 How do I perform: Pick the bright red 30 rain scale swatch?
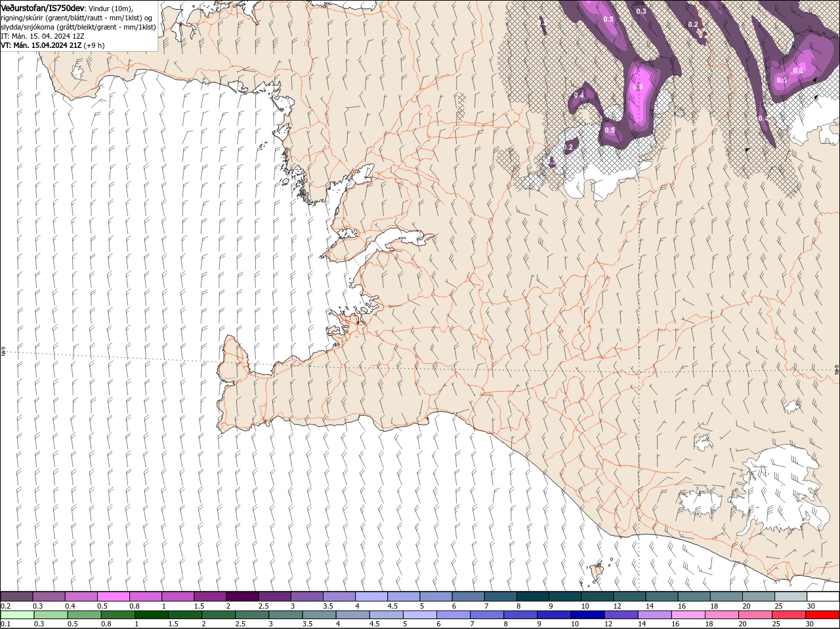[823, 615]
